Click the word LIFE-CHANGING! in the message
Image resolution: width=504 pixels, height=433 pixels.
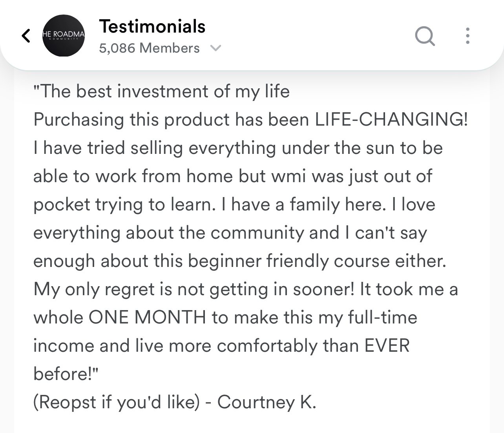coord(391,120)
